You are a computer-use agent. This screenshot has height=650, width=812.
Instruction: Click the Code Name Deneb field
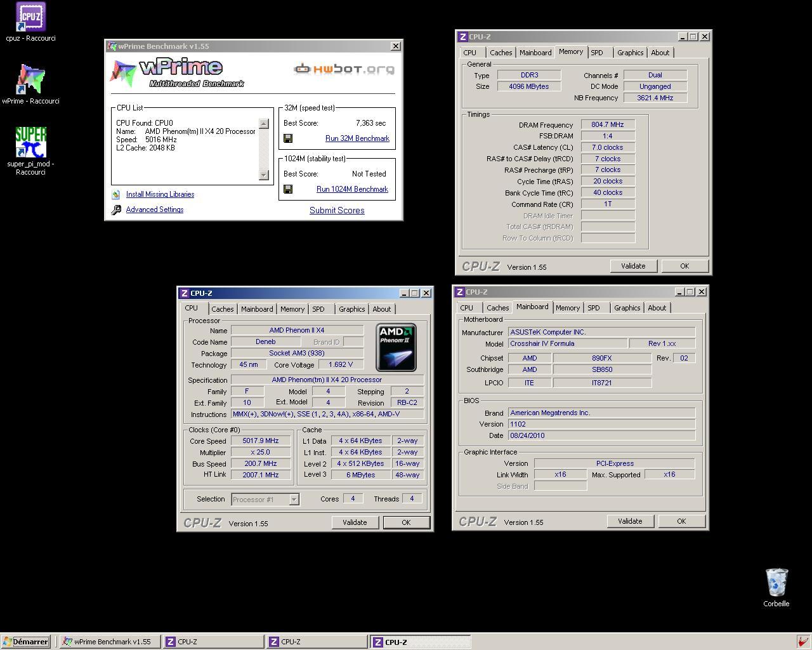point(265,342)
